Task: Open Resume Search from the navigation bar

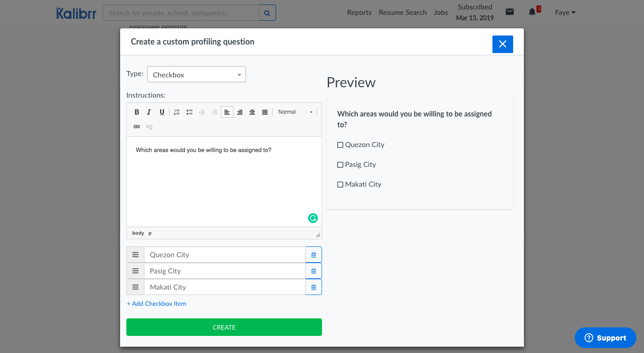Action: 402,13
